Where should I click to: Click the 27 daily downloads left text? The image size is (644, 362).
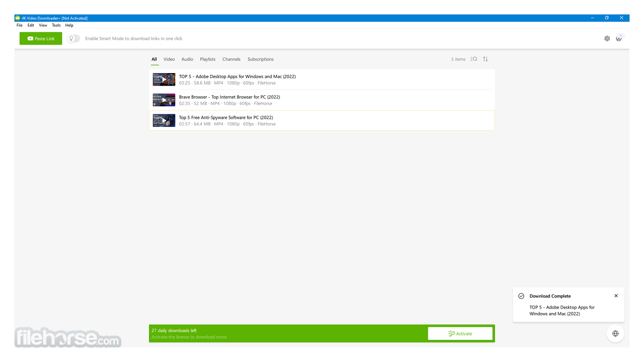click(174, 330)
